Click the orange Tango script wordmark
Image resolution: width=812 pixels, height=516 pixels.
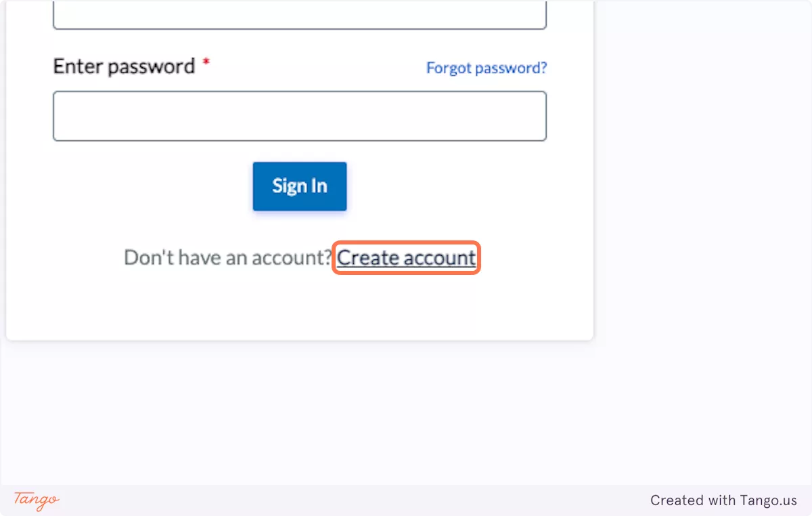(37, 500)
